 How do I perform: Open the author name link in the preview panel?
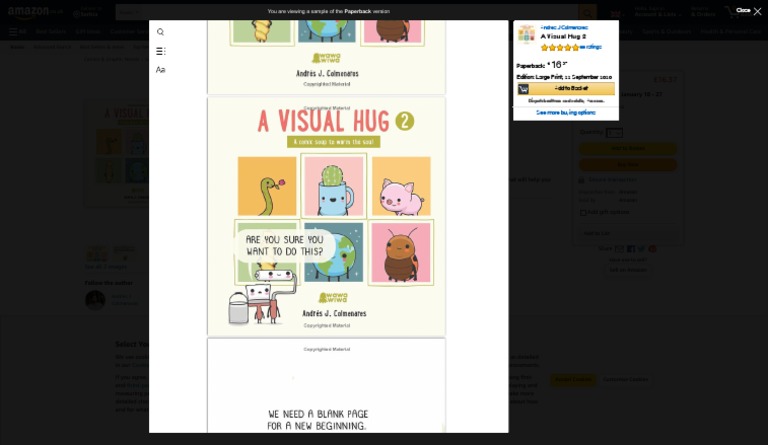(564, 27)
